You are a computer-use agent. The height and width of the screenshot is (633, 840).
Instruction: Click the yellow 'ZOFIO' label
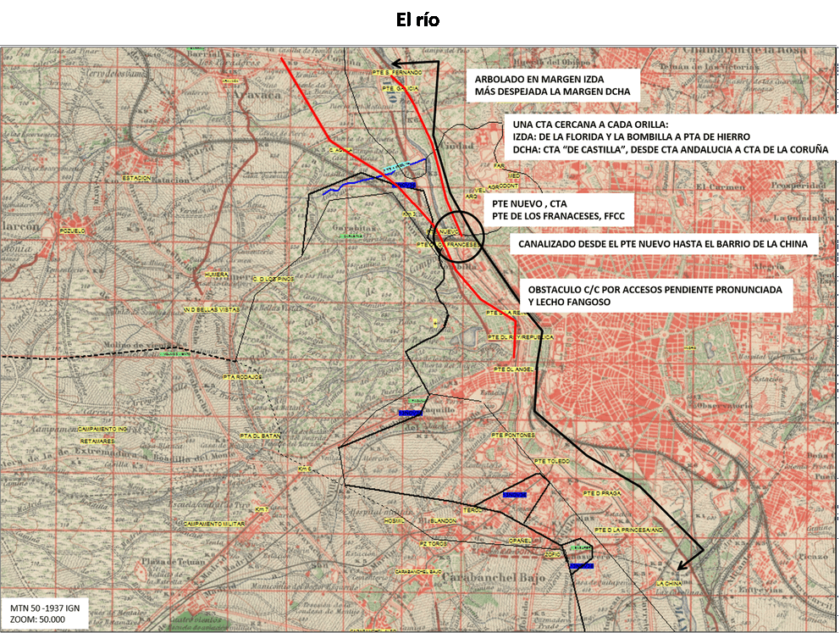click(552, 555)
